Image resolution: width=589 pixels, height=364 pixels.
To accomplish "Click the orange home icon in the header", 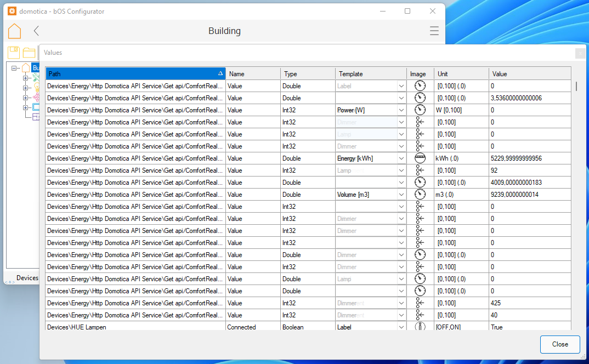I will [15, 31].
